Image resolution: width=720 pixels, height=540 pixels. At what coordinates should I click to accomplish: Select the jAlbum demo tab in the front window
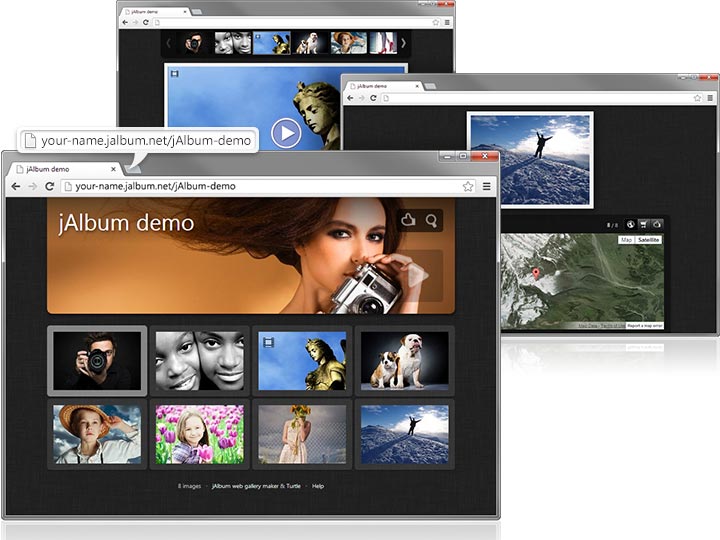64,169
